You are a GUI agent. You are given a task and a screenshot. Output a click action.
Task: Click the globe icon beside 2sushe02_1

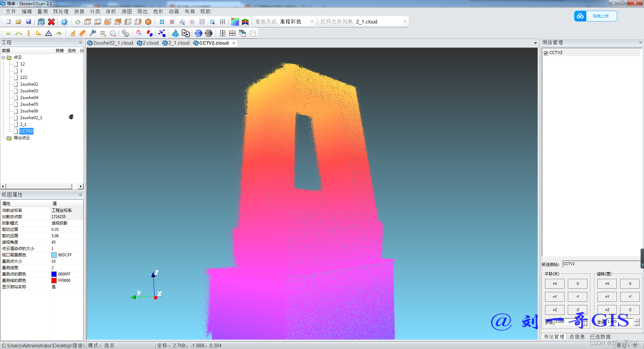pos(71,117)
